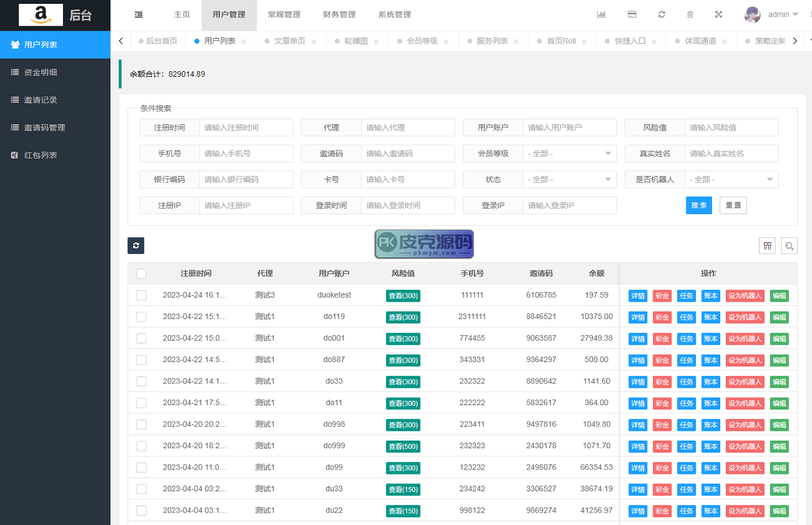
Task: Click the refresh icon in top header
Action: [661, 15]
